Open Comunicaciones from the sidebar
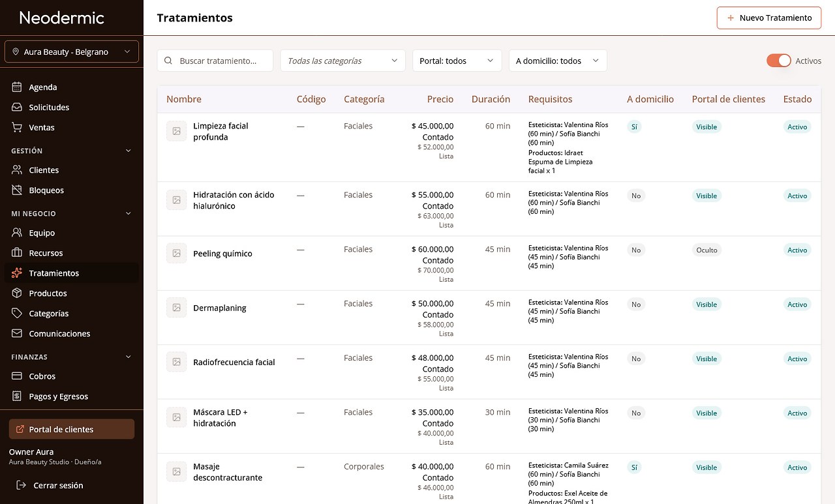Screen dimensions: 835x504 click(72, 334)
